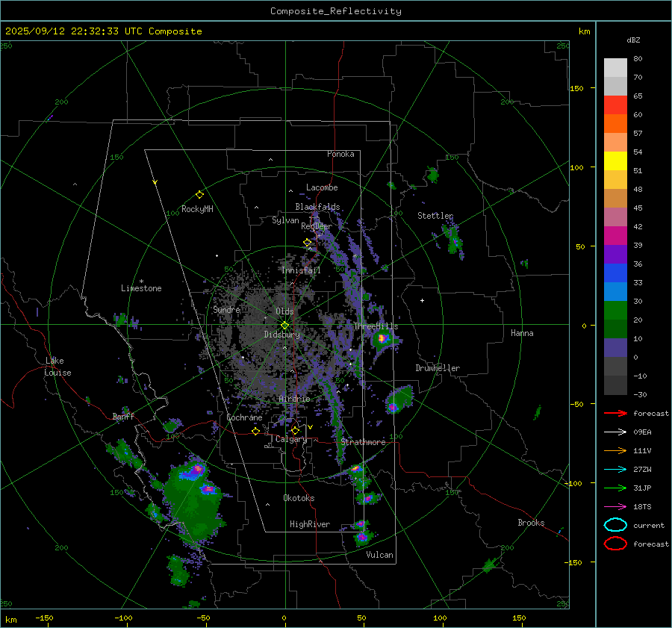
Task: Click the yellow diamond marker near RockyMH
Action: point(199,195)
